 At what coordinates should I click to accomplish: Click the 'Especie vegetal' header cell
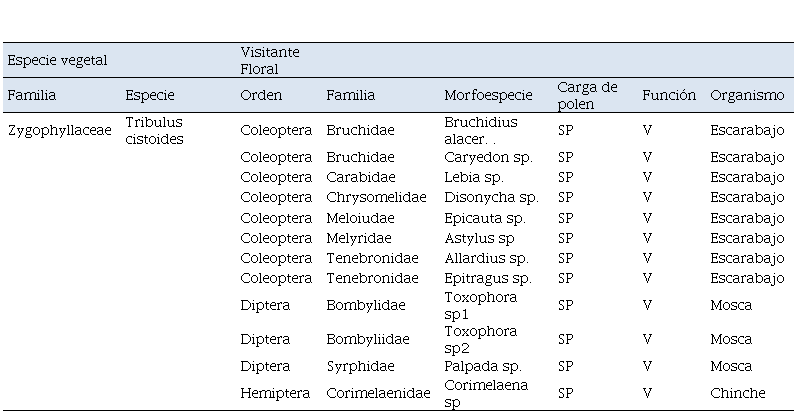pos(57,61)
